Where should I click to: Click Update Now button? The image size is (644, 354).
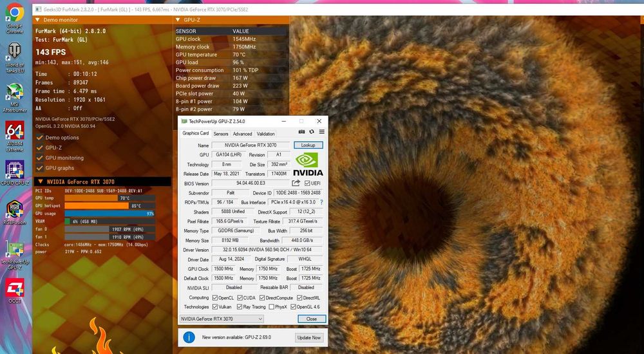click(x=309, y=337)
